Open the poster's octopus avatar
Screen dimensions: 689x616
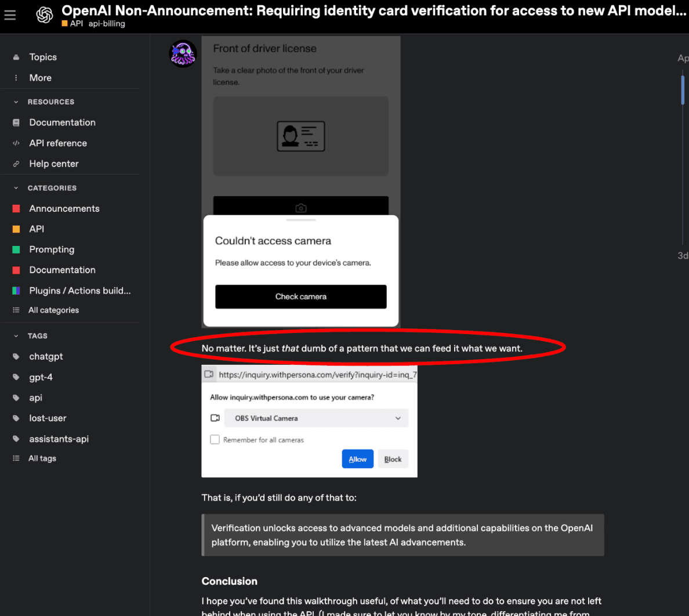[x=183, y=53]
